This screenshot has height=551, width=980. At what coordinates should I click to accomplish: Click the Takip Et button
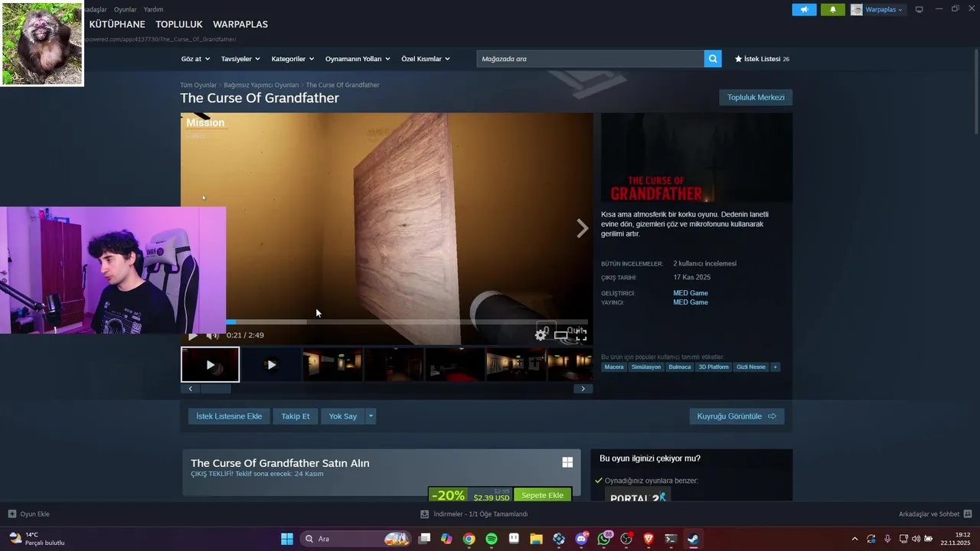pos(296,416)
